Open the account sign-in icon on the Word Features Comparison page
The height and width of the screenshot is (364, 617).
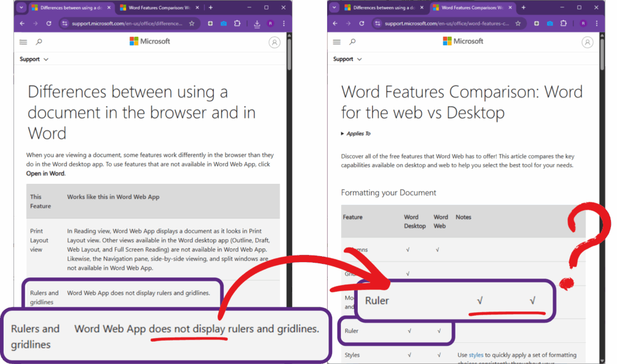587,42
